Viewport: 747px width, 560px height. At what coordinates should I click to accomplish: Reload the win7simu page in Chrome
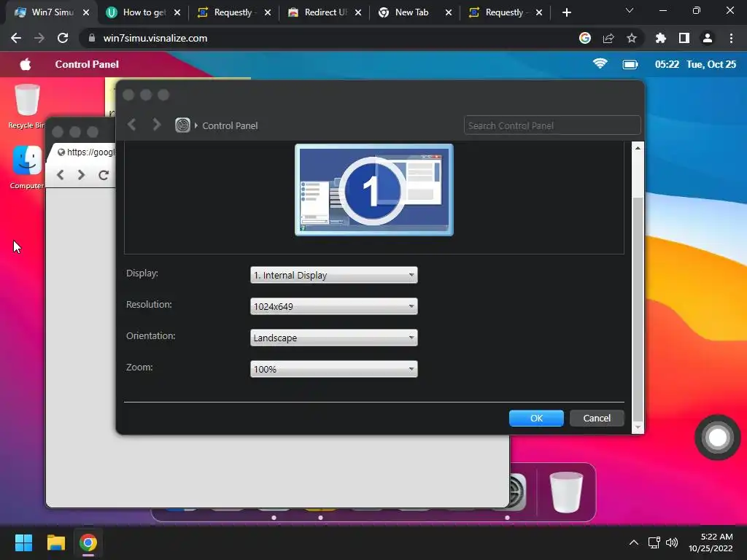(x=63, y=38)
